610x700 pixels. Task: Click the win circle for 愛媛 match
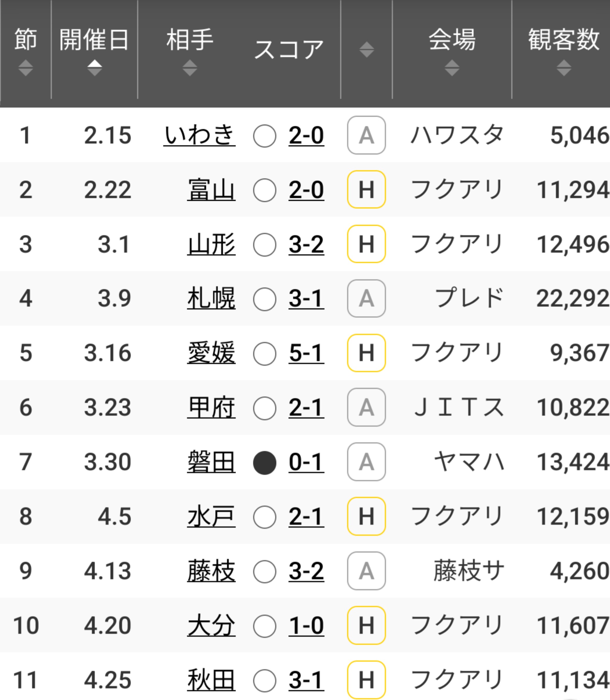264,354
